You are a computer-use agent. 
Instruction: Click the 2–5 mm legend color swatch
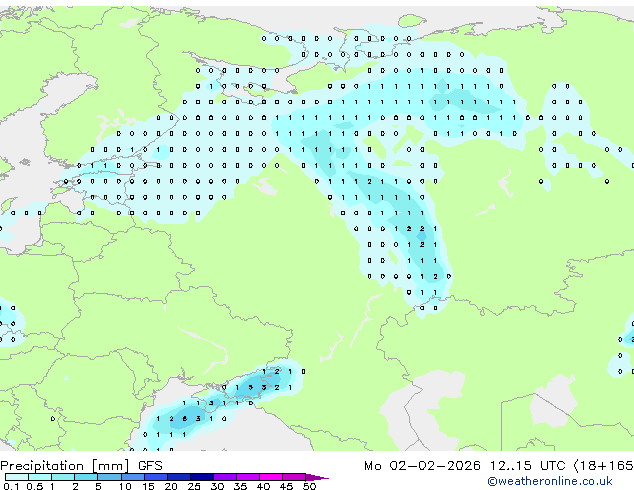pyautogui.click(x=86, y=477)
